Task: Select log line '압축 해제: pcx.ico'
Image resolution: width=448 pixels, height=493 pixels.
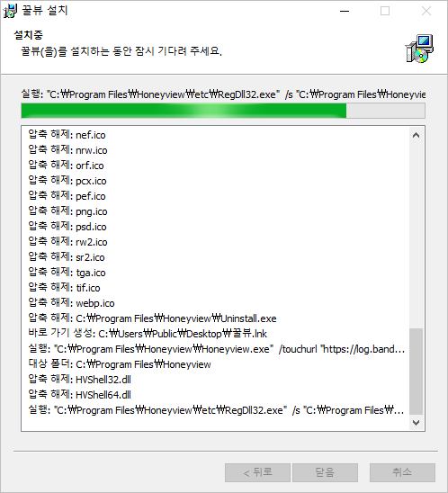Action: [67, 181]
